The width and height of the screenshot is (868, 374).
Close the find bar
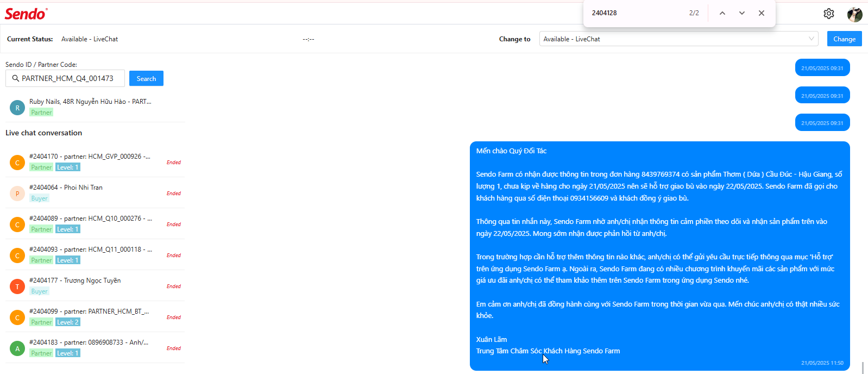[x=762, y=13]
